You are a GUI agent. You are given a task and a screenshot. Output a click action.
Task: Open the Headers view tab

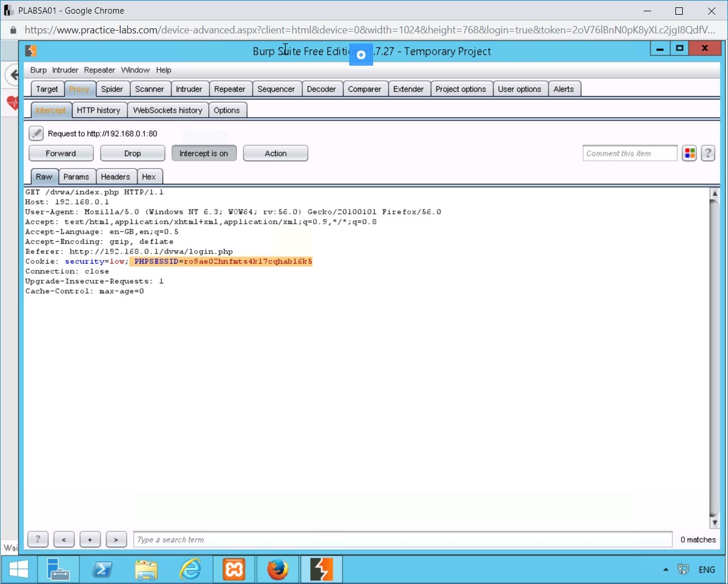pyautogui.click(x=115, y=177)
